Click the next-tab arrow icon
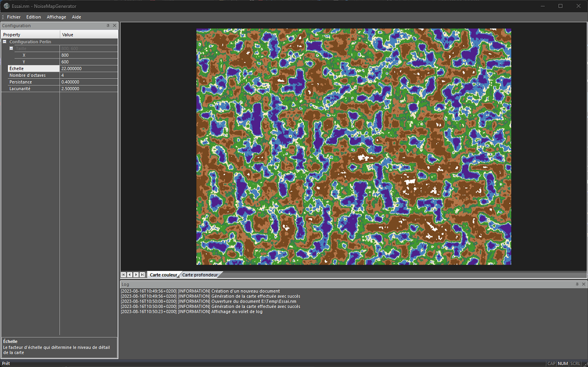The image size is (588, 367). (136, 275)
